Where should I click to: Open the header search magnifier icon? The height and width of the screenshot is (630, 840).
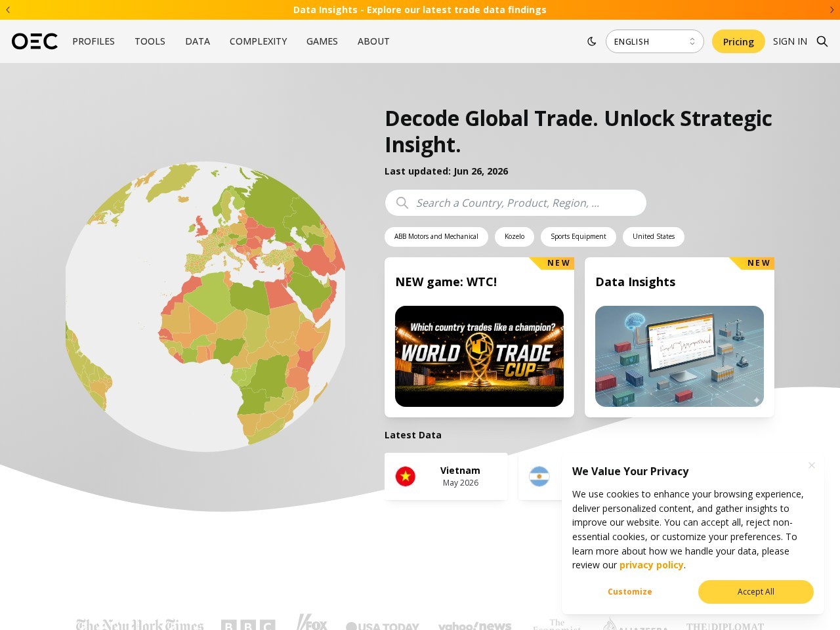822,41
